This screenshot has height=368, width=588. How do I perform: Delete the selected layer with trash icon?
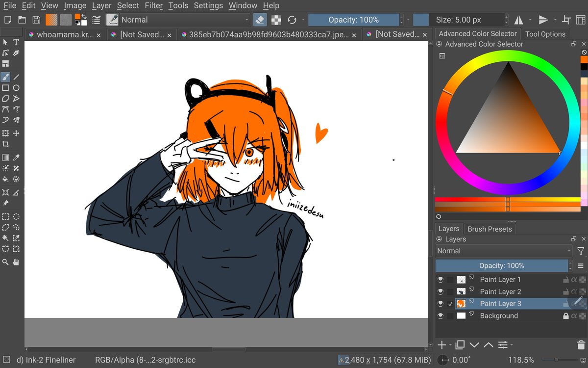click(581, 345)
